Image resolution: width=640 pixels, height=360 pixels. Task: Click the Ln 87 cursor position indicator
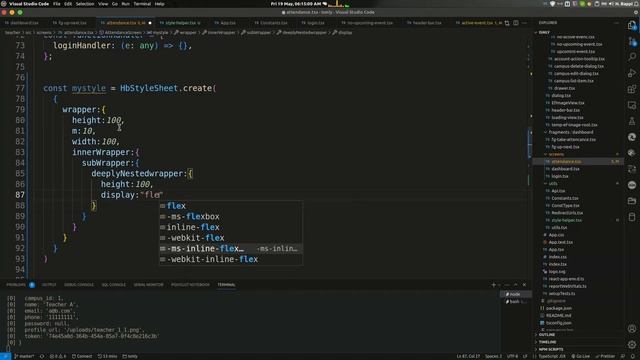pos(468,356)
